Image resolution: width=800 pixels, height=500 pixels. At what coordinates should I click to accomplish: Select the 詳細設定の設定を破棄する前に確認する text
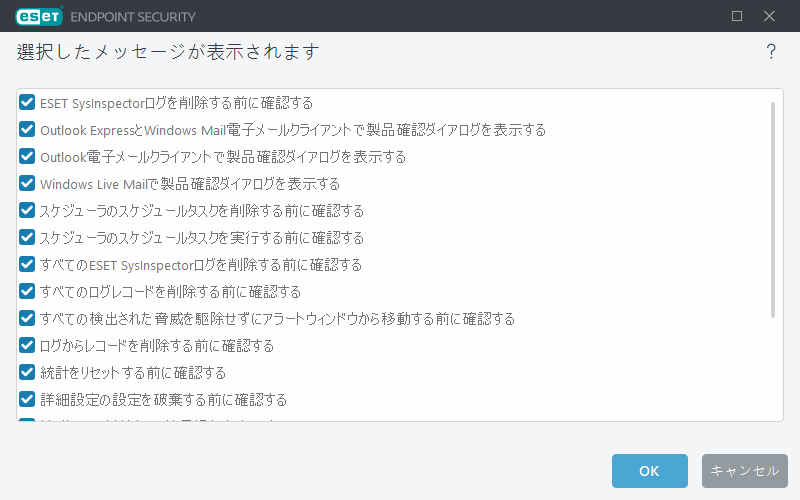163,400
